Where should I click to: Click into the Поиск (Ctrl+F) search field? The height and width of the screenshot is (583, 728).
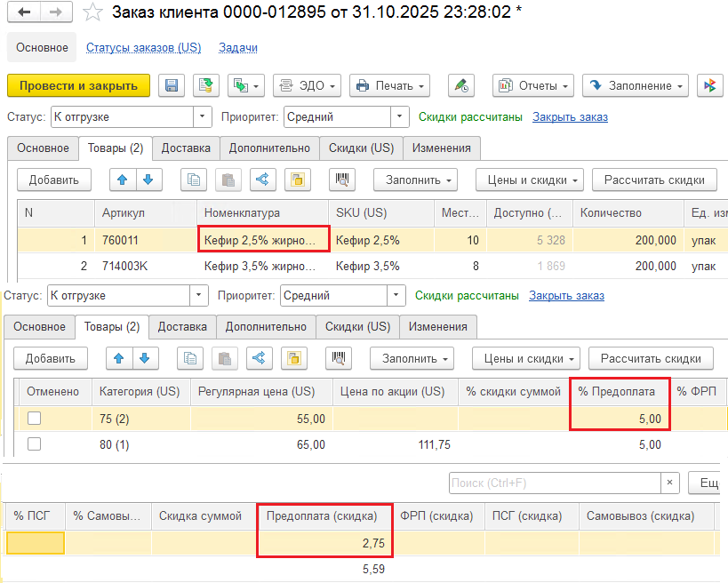[x=554, y=483]
